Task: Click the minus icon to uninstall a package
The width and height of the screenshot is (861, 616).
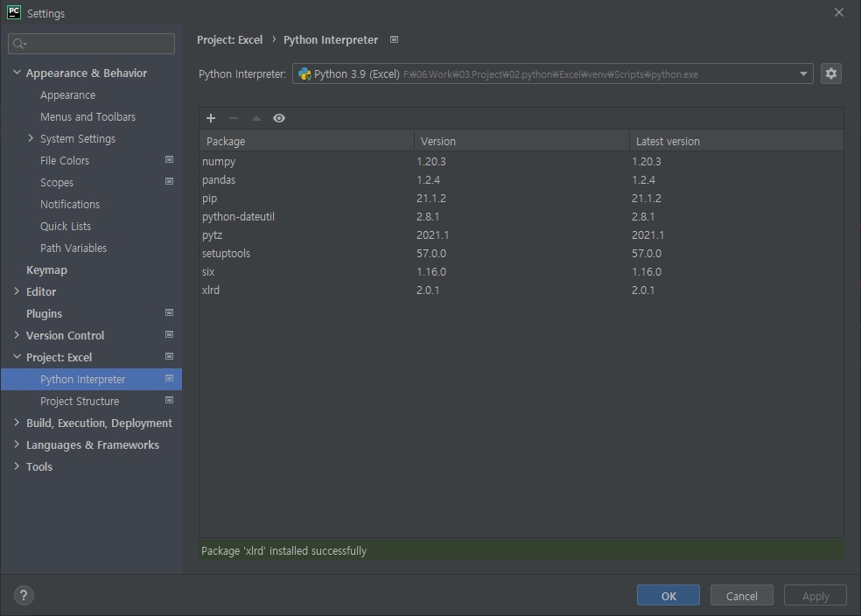Action: tap(234, 118)
